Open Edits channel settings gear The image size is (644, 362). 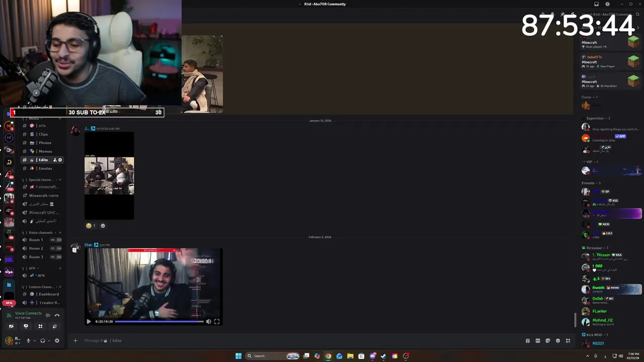[60, 160]
